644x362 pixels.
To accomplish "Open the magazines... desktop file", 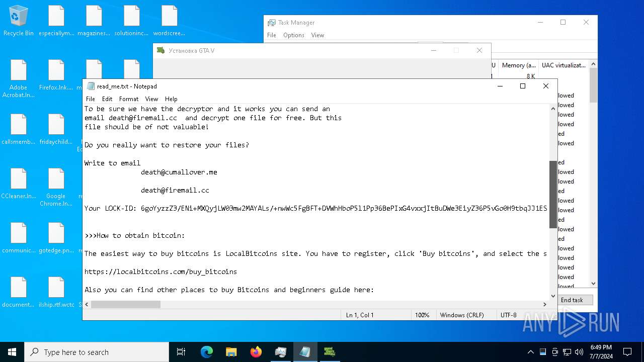I will click(x=94, y=21).
